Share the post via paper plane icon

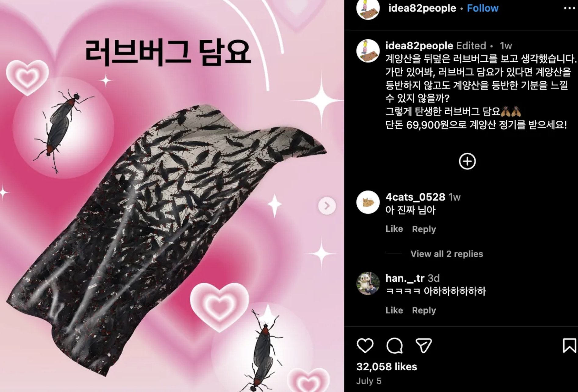[424, 346]
